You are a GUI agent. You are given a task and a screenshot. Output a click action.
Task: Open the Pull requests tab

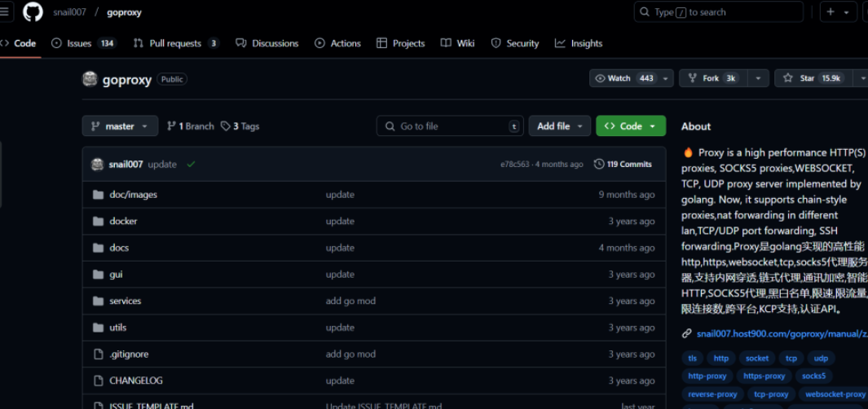click(x=176, y=43)
